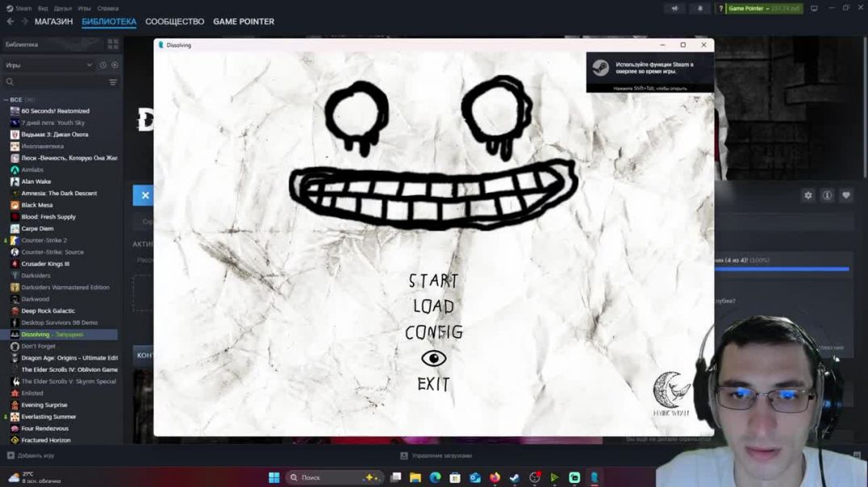Click the Библиотека home button in sidebar
The width and height of the screenshot is (868, 487).
pyautogui.click(x=52, y=44)
